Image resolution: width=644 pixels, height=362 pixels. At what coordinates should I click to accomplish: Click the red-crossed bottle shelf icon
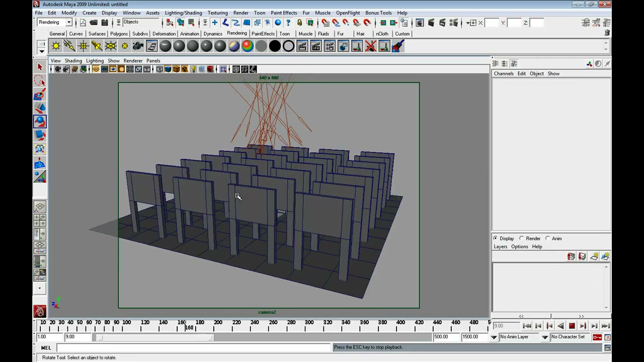click(x=370, y=46)
